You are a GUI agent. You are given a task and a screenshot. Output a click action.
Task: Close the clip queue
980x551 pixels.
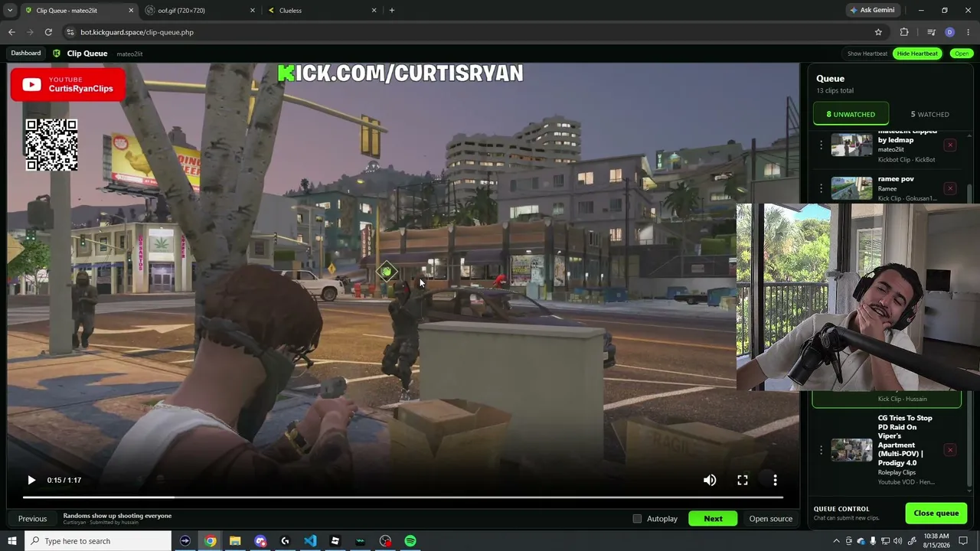click(936, 514)
